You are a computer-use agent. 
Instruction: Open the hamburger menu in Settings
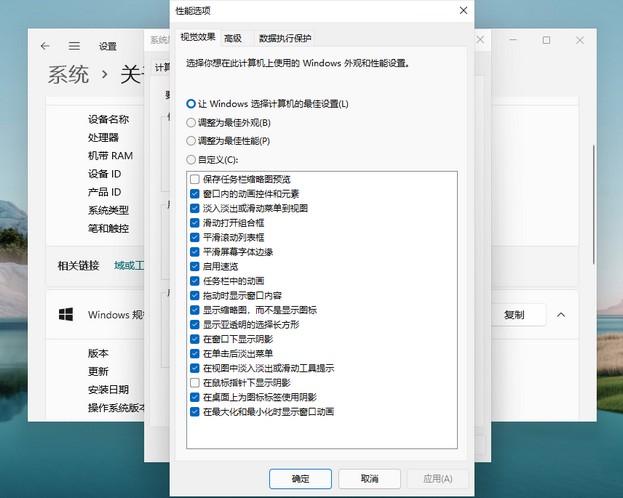[74, 46]
